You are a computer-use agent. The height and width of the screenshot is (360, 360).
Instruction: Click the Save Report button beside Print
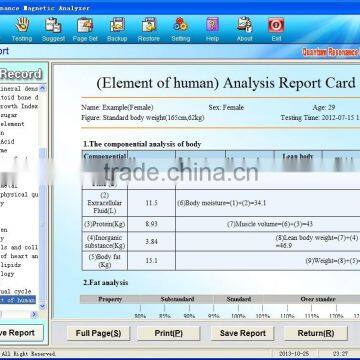point(243,333)
